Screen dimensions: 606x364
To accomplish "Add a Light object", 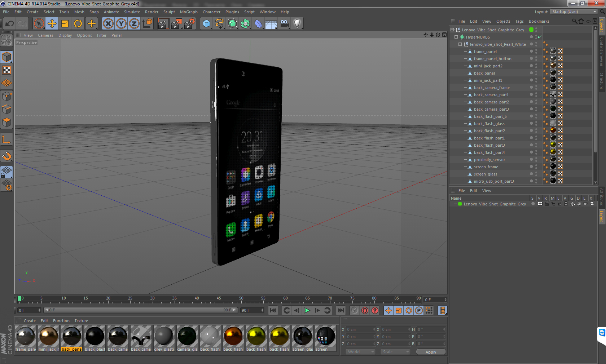I will click(297, 24).
